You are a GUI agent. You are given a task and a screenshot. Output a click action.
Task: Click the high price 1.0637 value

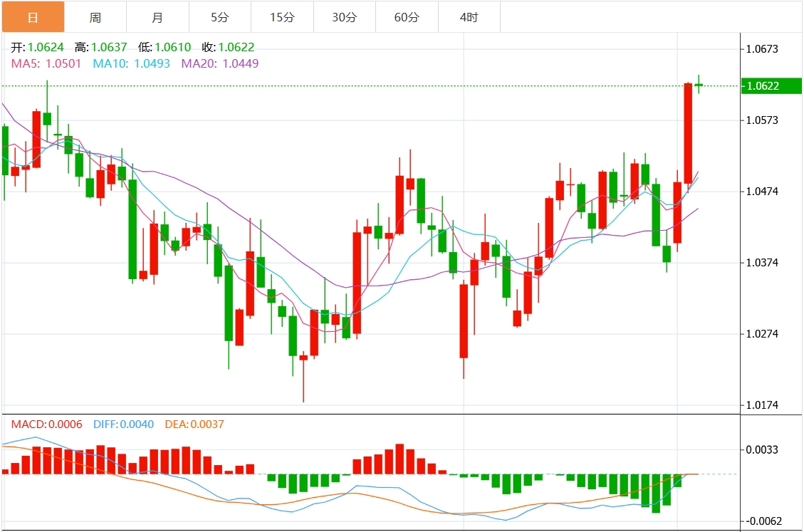[109, 47]
